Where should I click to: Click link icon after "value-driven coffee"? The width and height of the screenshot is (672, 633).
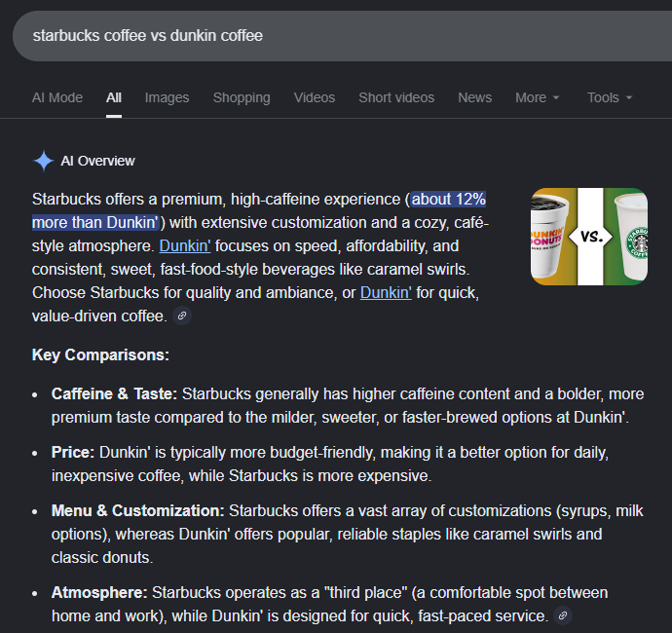coord(181,316)
